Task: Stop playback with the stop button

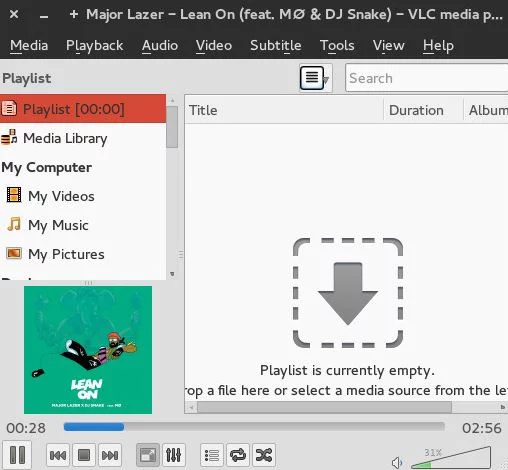Action: coord(84,455)
